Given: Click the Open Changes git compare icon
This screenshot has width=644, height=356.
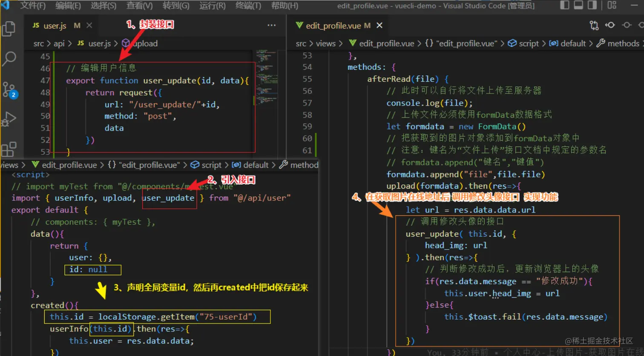Looking at the screenshot, I should tap(594, 25).
